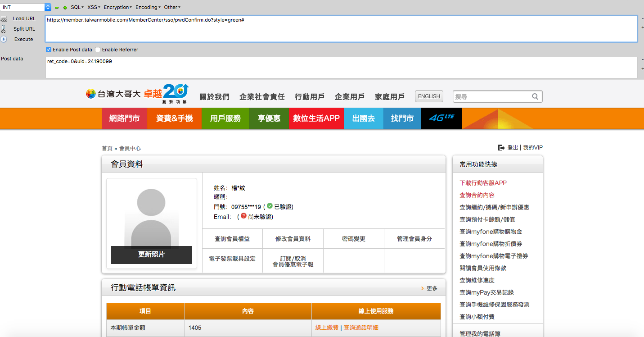
Task: Open the 行動用戶 menu item
Action: (x=310, y=96)
